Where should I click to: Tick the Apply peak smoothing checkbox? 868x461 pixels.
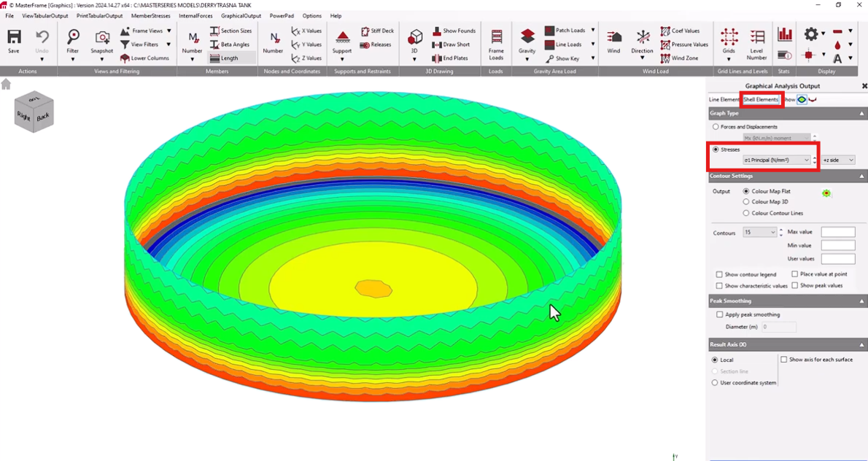[720, 314]
